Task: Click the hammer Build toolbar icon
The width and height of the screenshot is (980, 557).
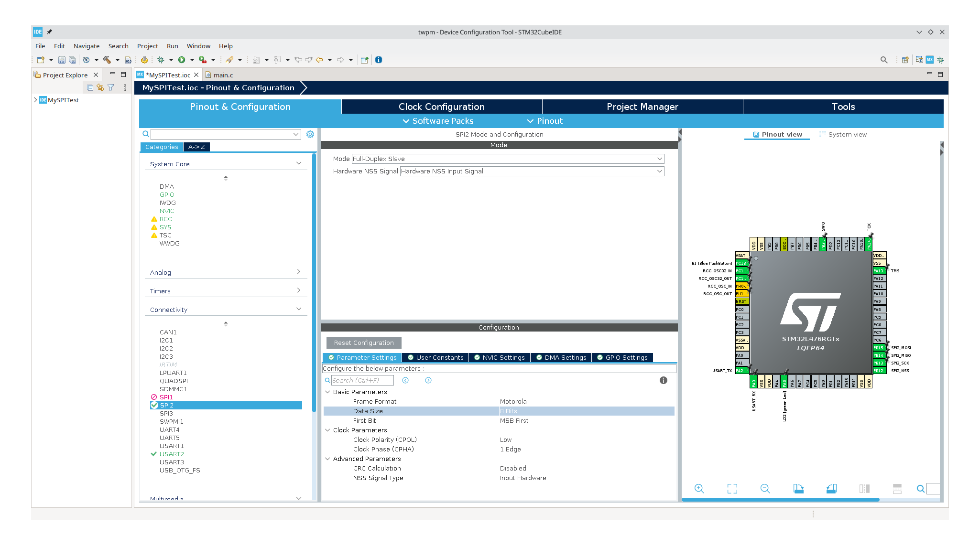Action: click(x=107, y=60)
